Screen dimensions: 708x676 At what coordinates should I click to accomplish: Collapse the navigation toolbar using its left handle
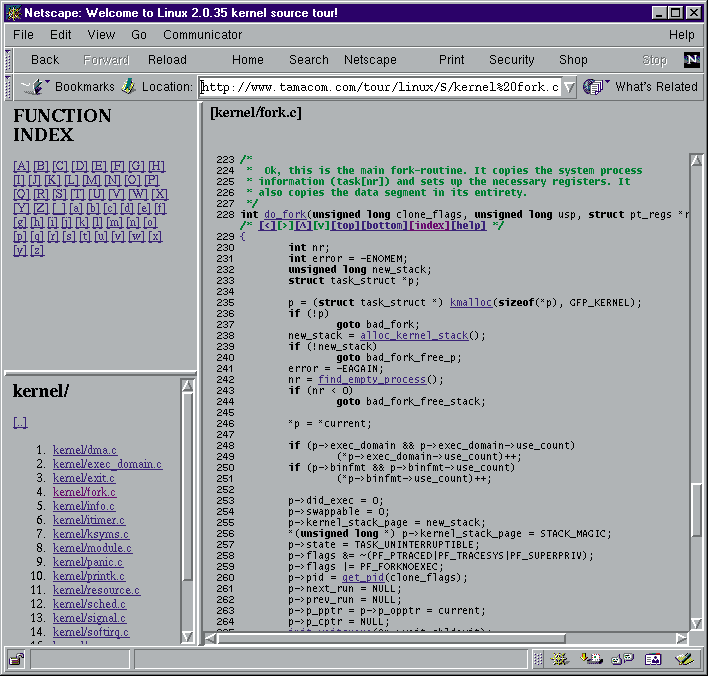(x=8, y=60)
